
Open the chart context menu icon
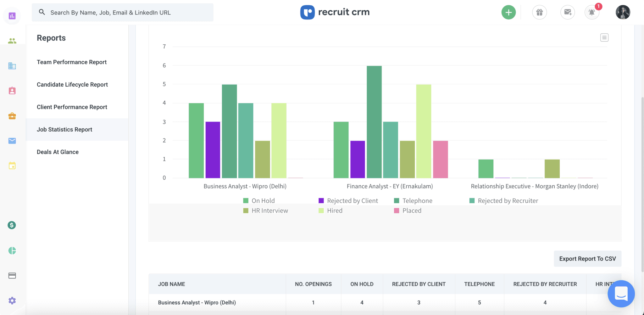604,38
